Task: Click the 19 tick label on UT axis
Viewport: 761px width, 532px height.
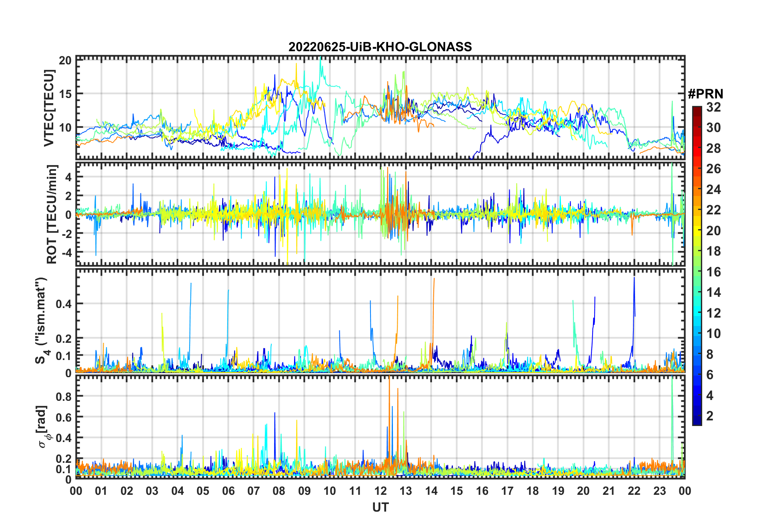Action: click(558, 491)
